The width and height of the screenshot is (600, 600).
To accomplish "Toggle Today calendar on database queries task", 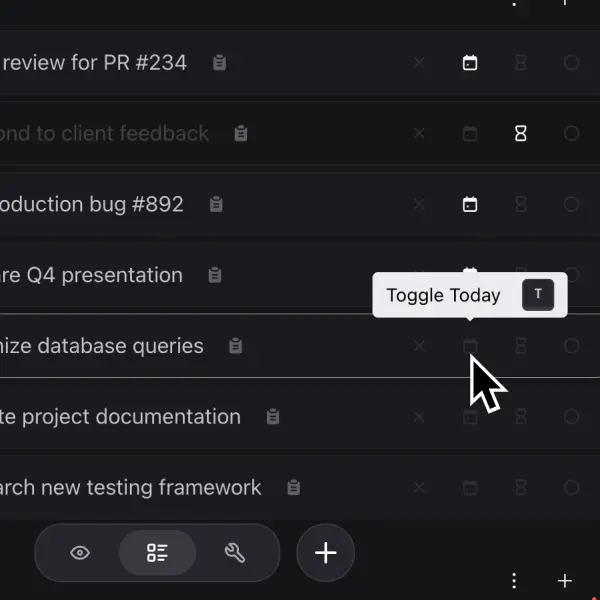I will pos(470,347).
